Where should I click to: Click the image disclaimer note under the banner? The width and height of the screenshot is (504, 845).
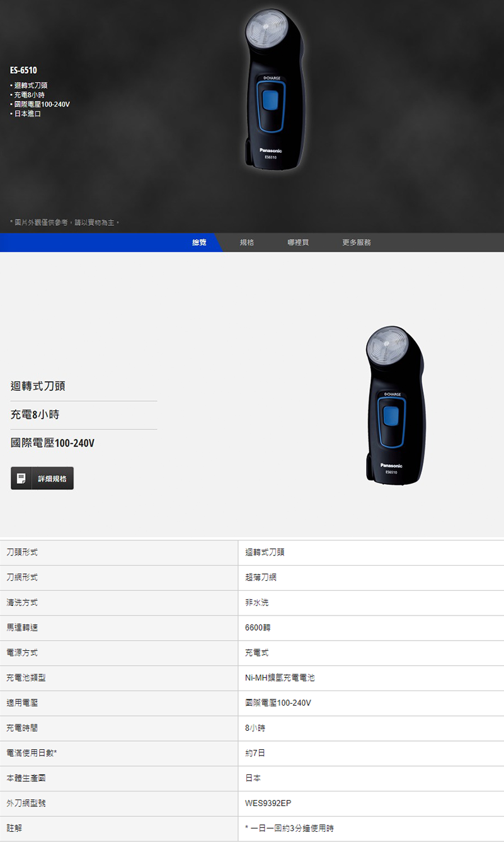click(x=65, y=223)
